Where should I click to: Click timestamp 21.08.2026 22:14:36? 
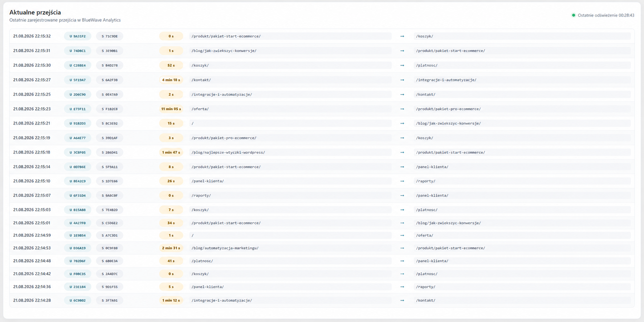point(32,287)
